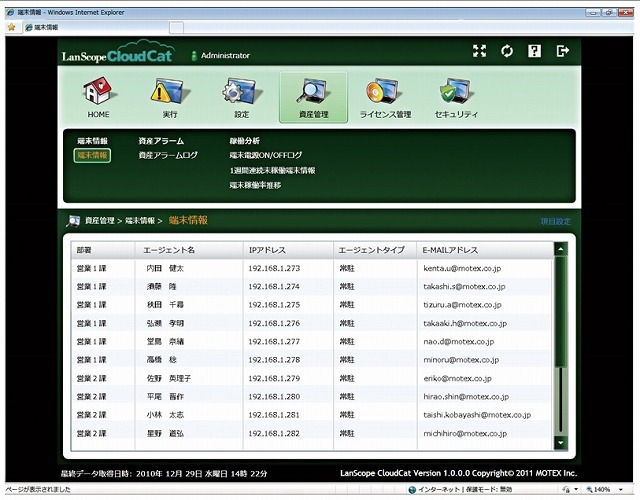Open the help question mark icon
Screen dimensions: 640x500
click(x=534, y=51)
